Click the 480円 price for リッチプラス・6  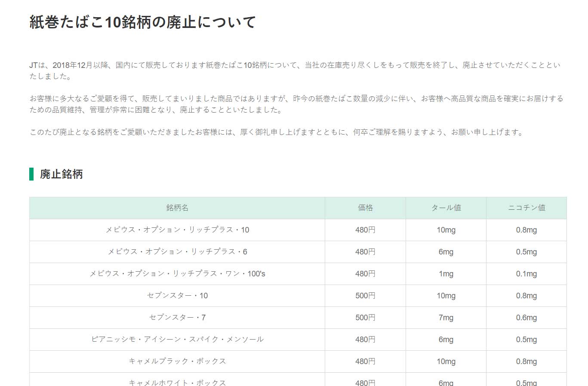coord(365,252)
